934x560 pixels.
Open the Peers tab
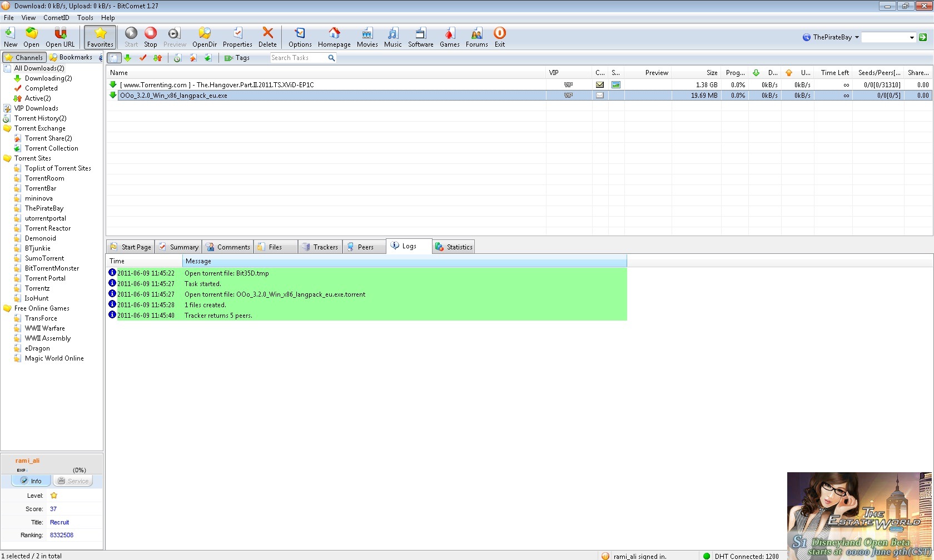pyautogui.click(x=364, y=247)
